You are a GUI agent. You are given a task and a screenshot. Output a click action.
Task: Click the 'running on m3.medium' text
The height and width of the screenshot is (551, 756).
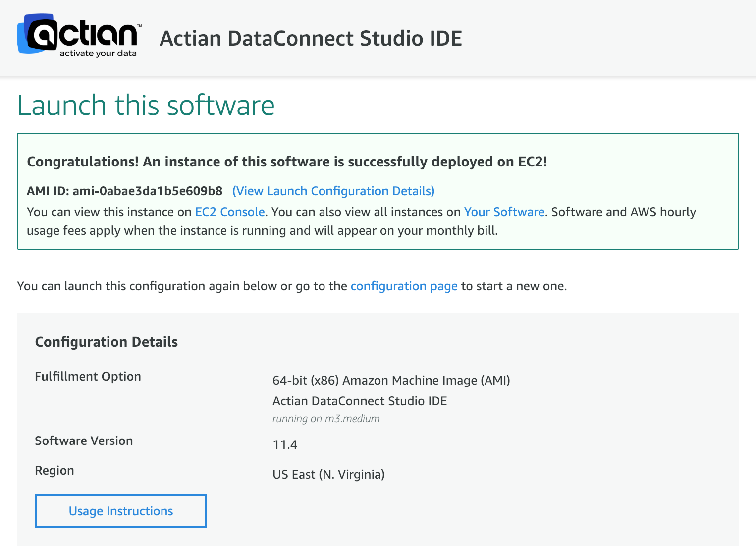(326, 419)
